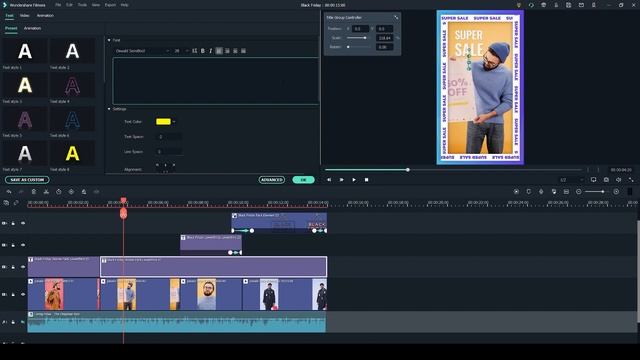Undo the last edit in timeline toolbar

click(9, 192)
